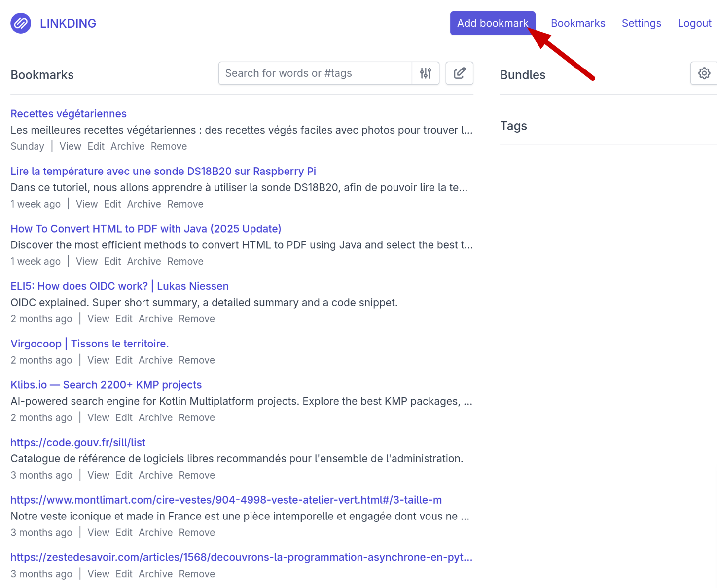Open the Bundles settings gear icon
717x588 pixels.
pos(704,73)
